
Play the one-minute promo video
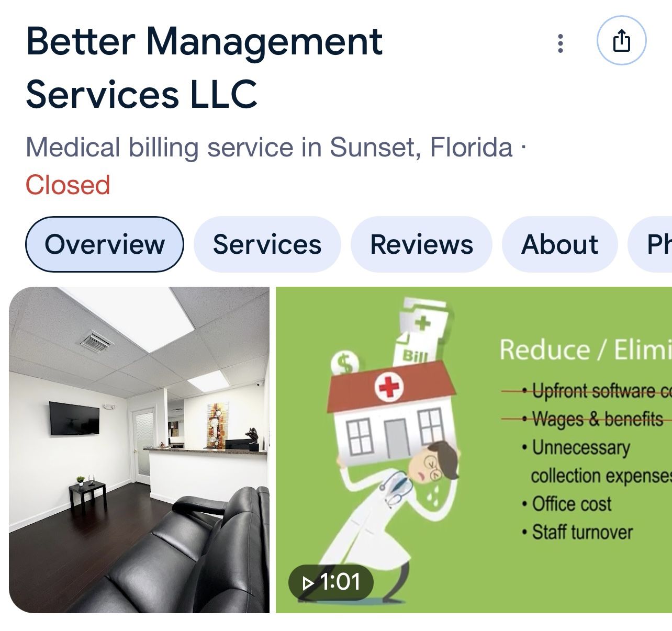tap(331, 582)
